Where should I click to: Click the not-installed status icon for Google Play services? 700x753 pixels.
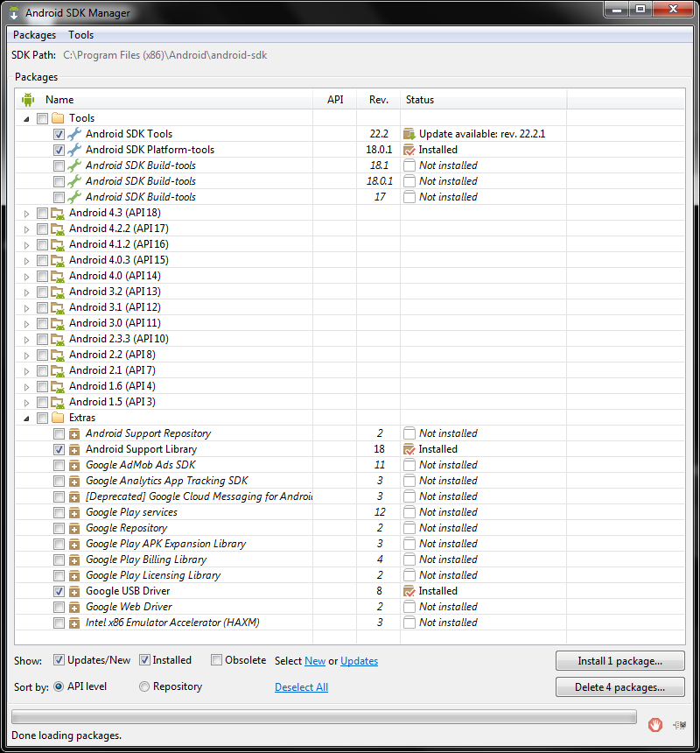[409, 512]
